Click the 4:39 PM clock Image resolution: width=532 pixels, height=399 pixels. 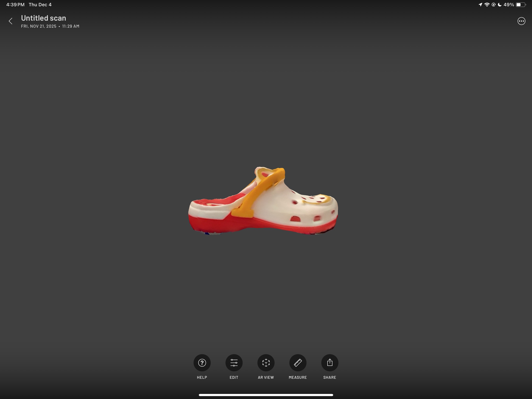pyautogui.click(x=15, y=4)
